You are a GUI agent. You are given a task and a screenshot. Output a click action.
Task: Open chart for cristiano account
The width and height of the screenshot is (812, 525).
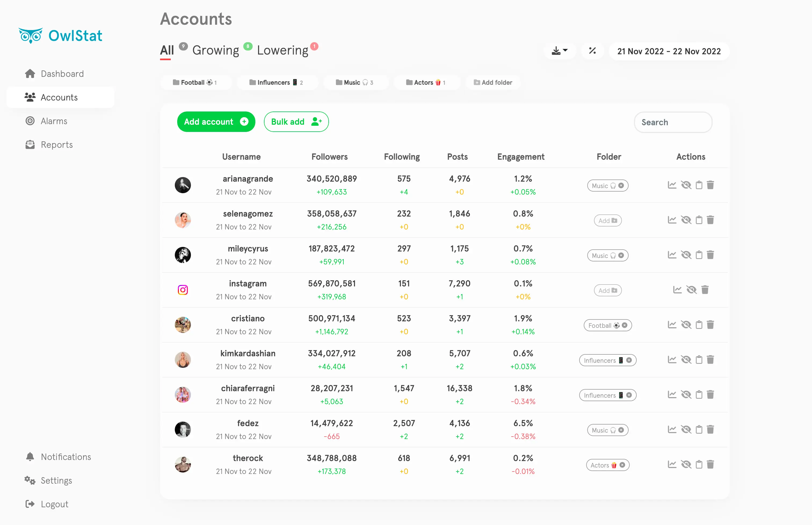click(x=672, y=325)
